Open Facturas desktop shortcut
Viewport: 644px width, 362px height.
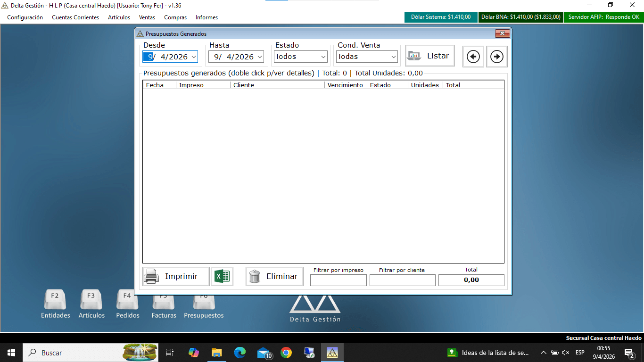[164, 307]
